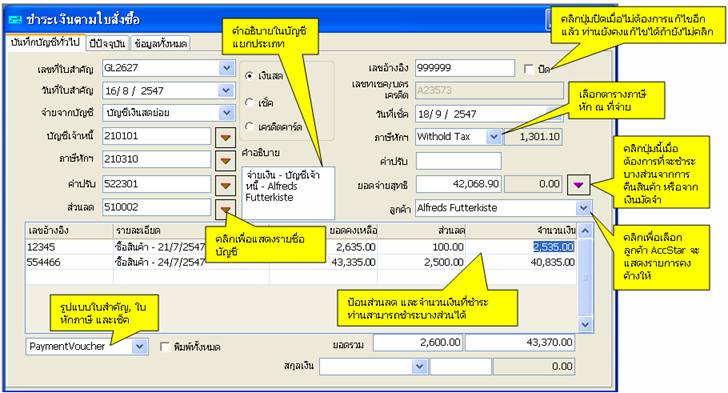
Task: Click account lookup icon beside 522301
Action: click(226, 185)
